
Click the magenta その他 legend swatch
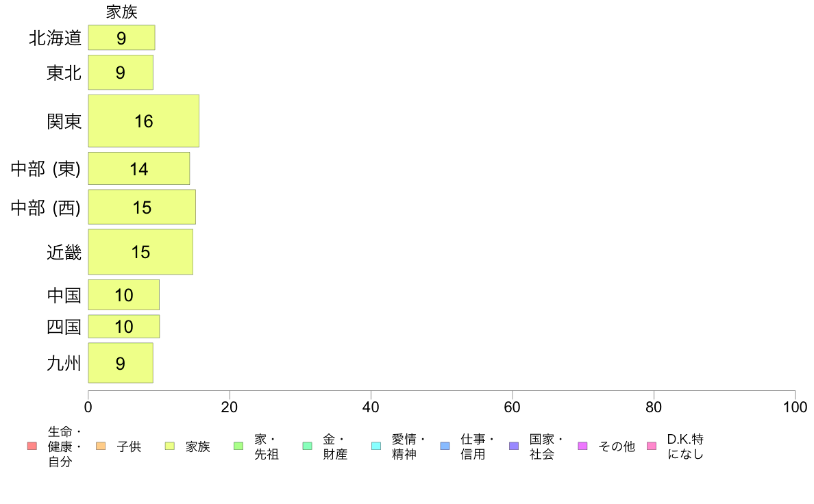click(x=582, y=446)
